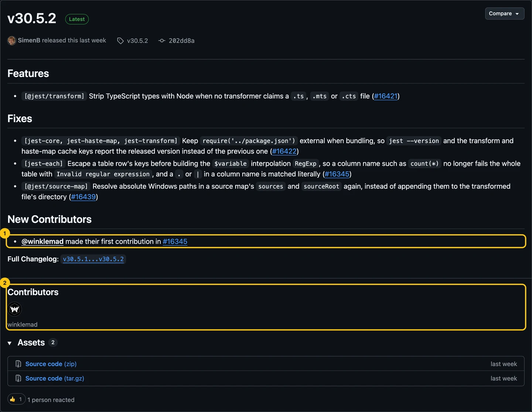
Task: Click the tar.gz file icon for Source code
Action: coord(18,378)
